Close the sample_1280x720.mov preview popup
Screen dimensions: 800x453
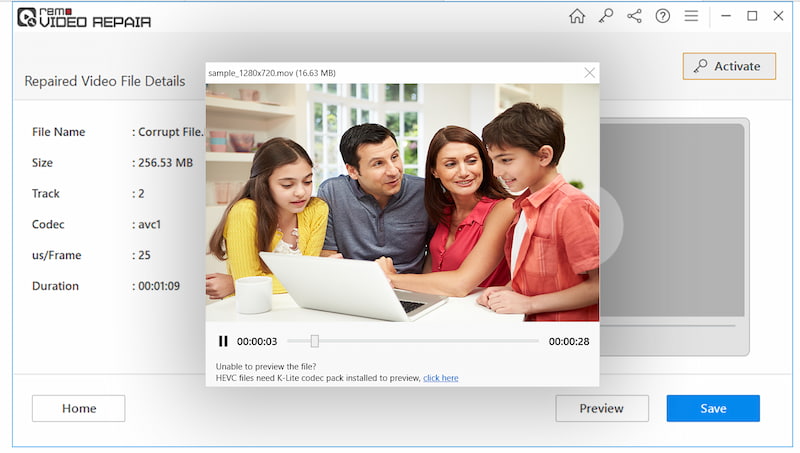tap(589, 73)
